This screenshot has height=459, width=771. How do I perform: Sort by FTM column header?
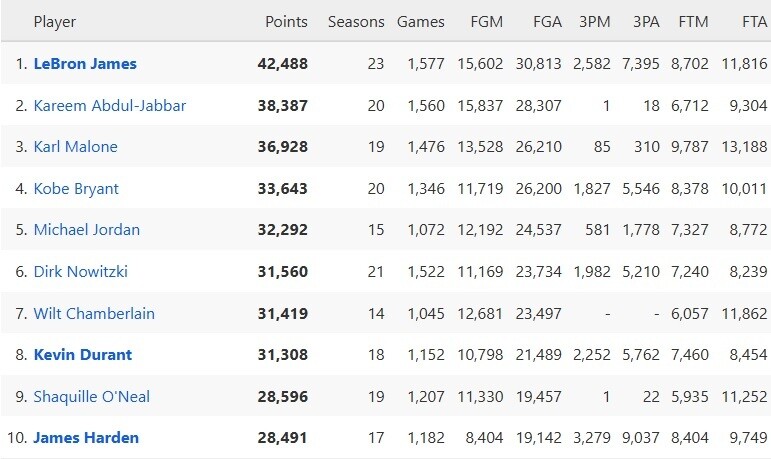coord(694,22)
